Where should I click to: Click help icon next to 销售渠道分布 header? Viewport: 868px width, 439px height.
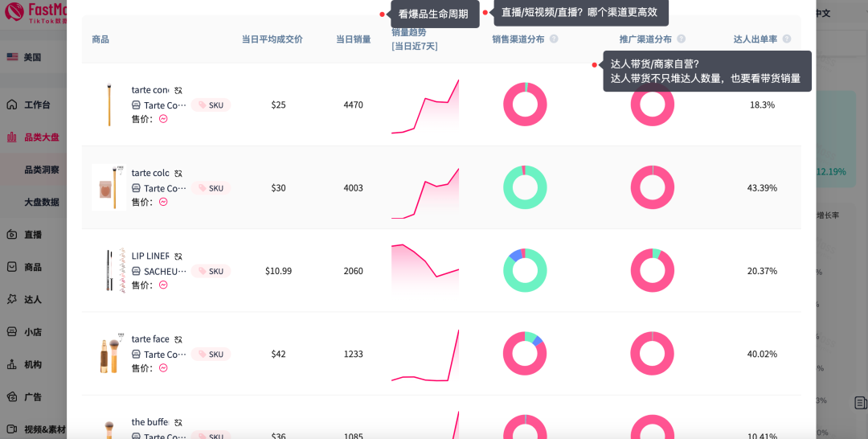tap(554, 39)
